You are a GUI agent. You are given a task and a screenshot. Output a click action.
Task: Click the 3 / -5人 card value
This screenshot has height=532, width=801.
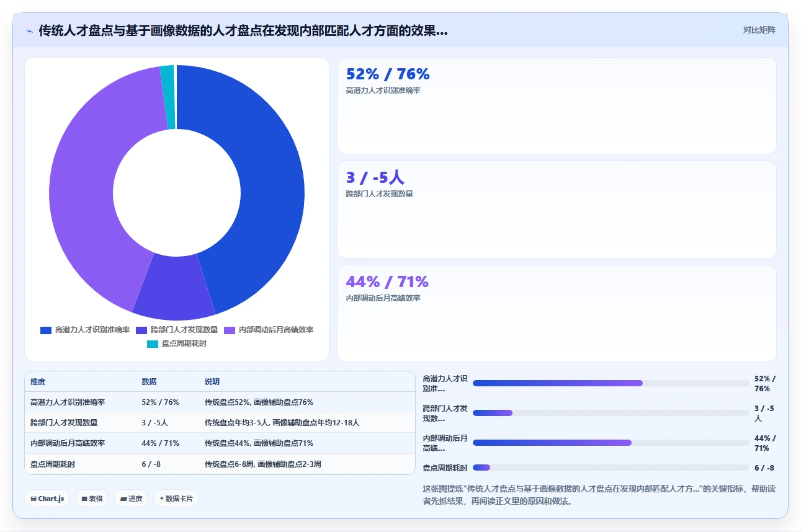coord(375,178)
